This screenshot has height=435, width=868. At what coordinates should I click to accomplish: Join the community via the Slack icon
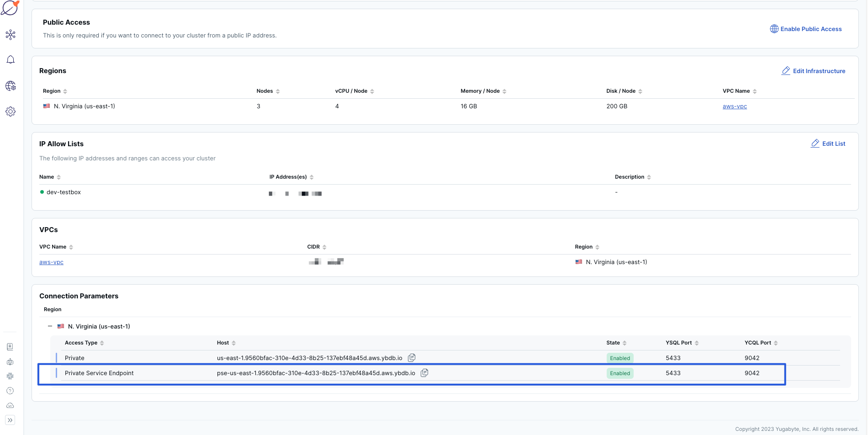[x=10, y=376]
